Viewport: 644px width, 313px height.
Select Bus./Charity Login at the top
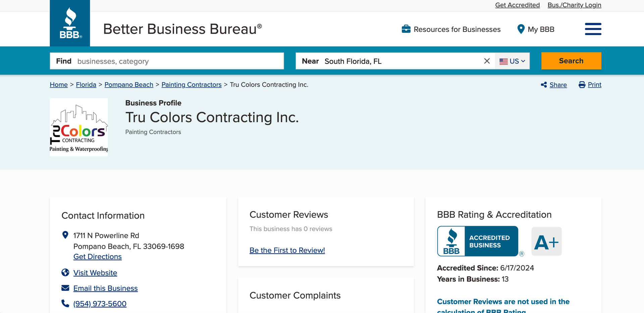pyautogui.click(x=574, y=5)
